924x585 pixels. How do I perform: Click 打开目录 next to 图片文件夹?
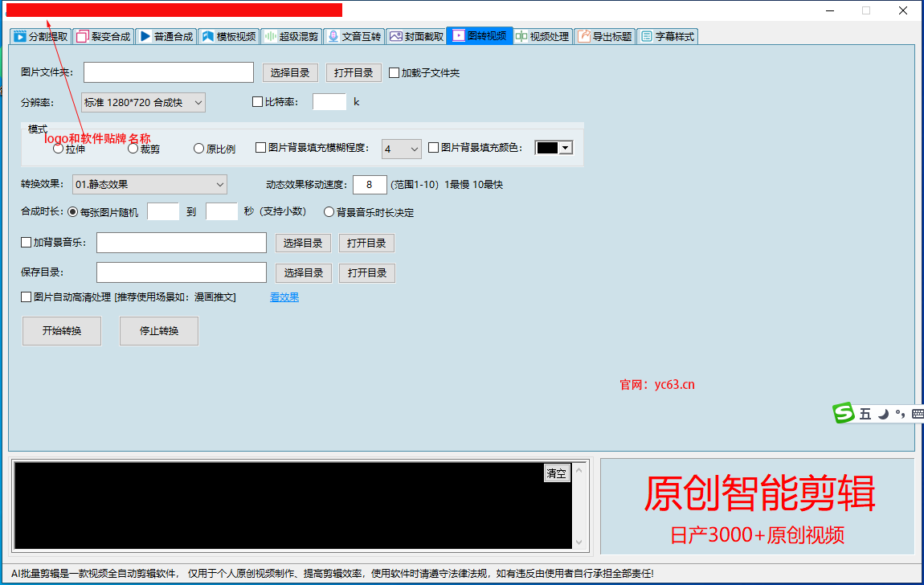[354, 72]
